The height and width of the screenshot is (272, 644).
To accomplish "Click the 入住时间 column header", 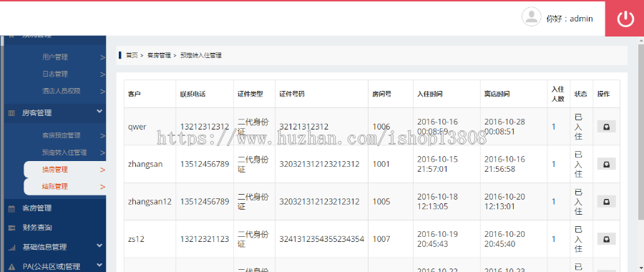I will [x=429, y=94].
